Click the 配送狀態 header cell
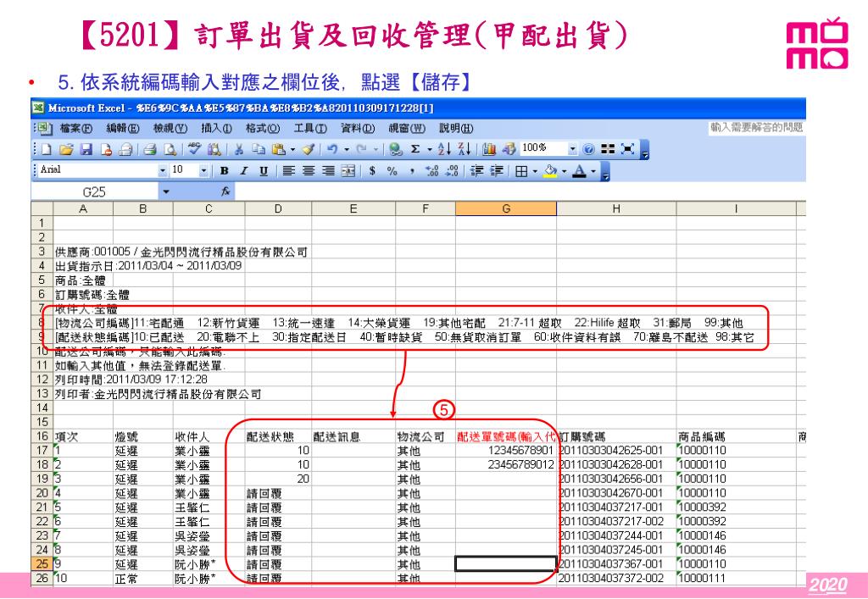This screenshot has width=868, height=599. coord(278,436)
